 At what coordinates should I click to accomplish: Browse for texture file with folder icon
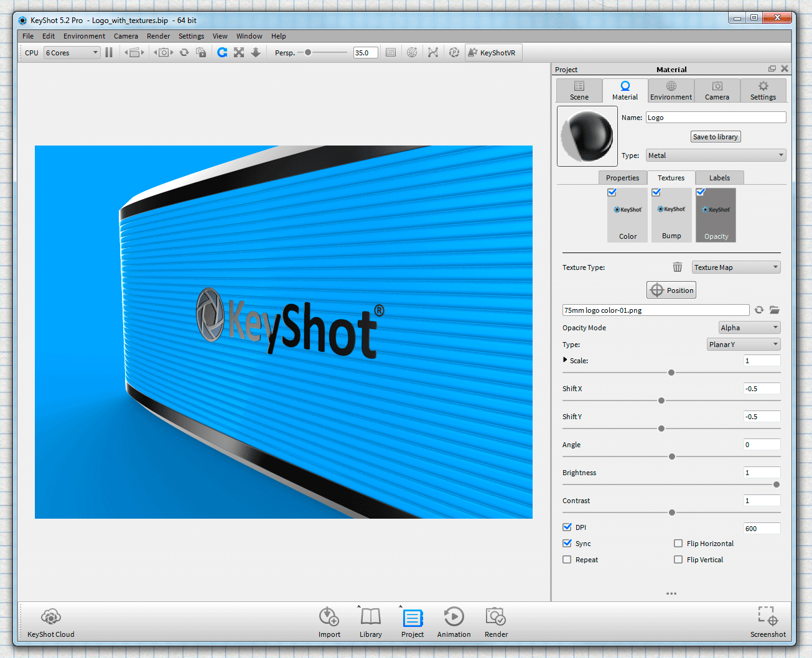click(x=775, y=310)
